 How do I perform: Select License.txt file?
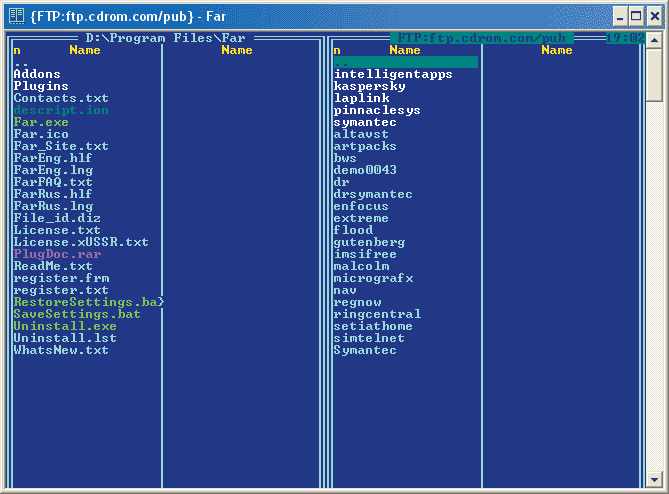pos(57,230)
